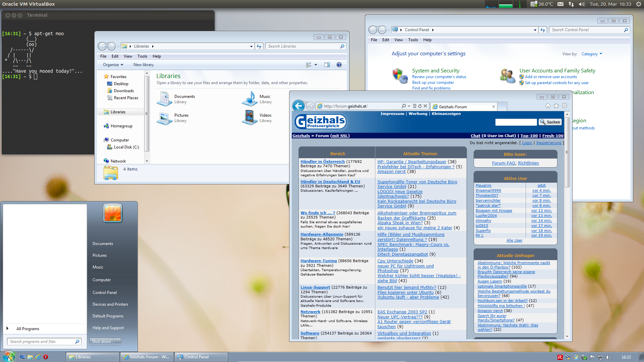Click the Libraries window help icon
The image size is (644, 362).
[x=339, y=65]
